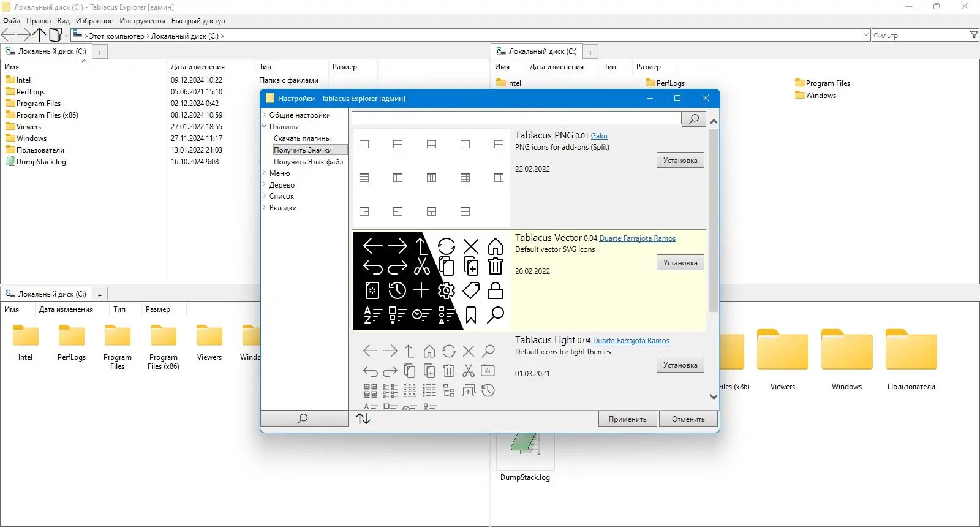Switch to Локальный диск (C:) tab in upper-right pane
980x527 pixels.
click(x=537, y=51)
